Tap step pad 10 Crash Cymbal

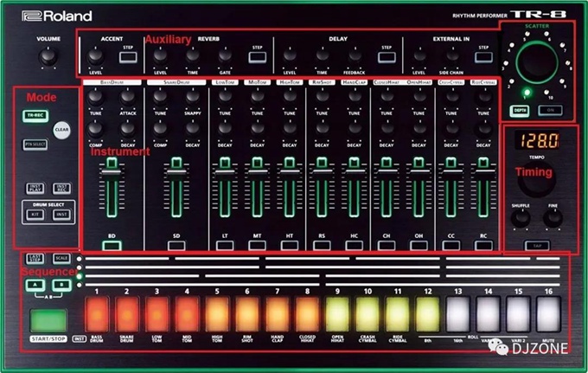click(367, 314)
